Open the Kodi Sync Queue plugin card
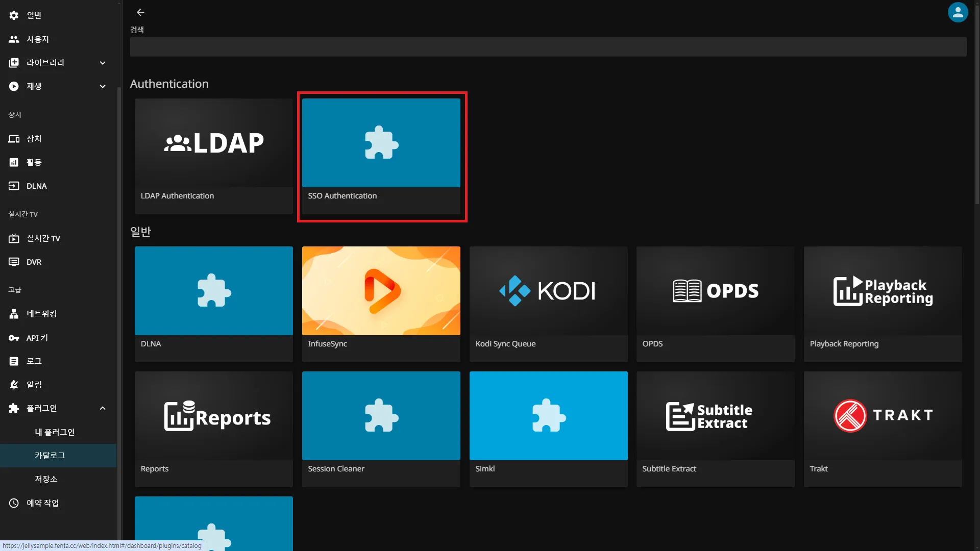 click(548, 304)
